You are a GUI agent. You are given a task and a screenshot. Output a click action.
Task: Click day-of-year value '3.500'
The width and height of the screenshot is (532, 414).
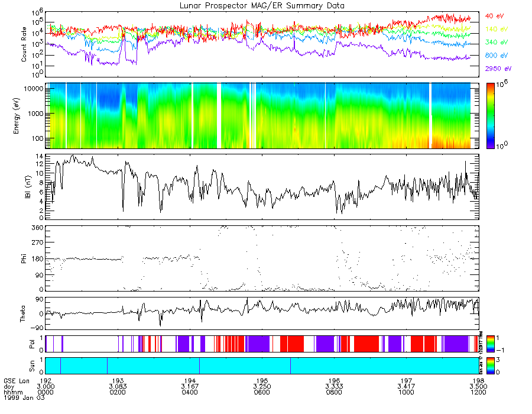[478, 387]
